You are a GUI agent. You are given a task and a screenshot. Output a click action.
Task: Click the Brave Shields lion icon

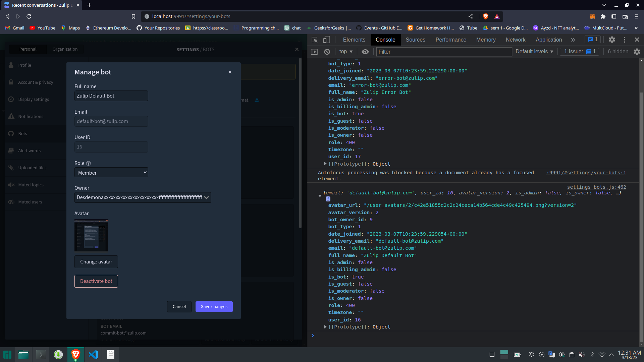click(x=485, y=16)
